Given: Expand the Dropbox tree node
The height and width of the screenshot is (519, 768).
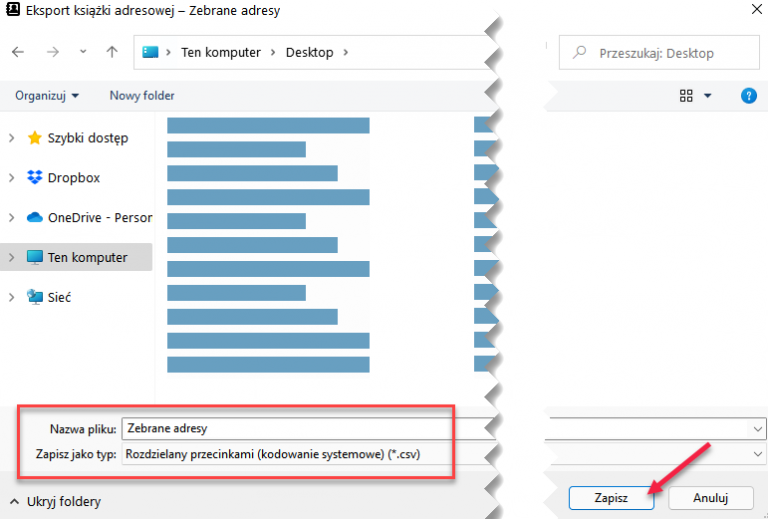Looking at the screenshot, I should click(12, 178).
